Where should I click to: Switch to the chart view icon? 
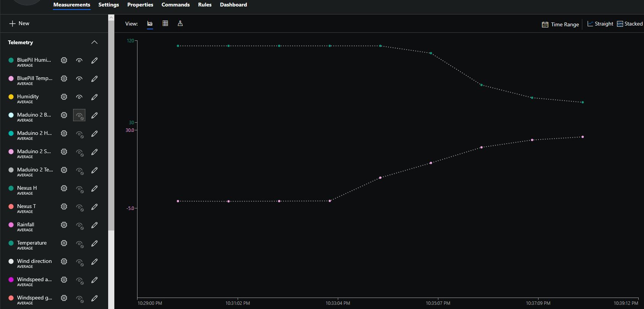pos(150,24)
